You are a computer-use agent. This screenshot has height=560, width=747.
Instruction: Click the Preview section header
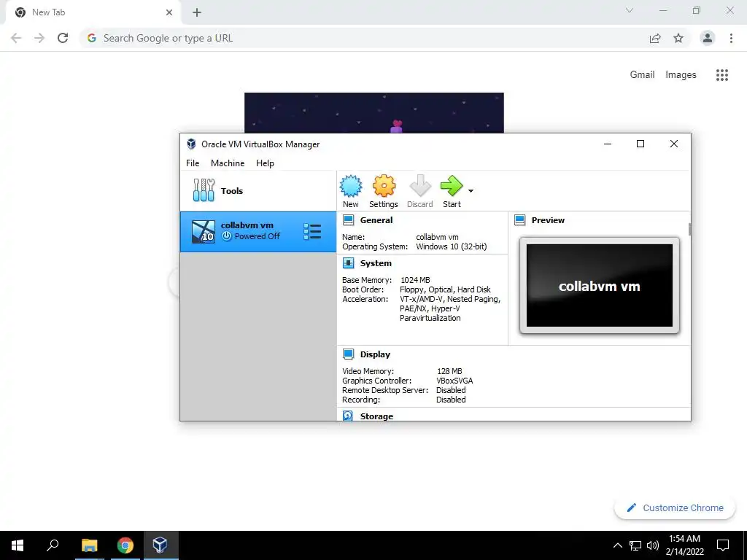click(x=548, y=220)
